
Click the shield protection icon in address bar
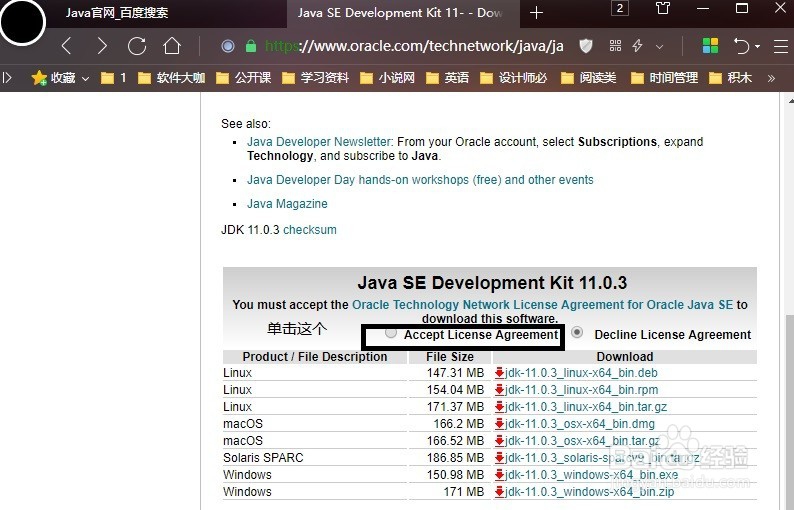[x=586, y=46]
